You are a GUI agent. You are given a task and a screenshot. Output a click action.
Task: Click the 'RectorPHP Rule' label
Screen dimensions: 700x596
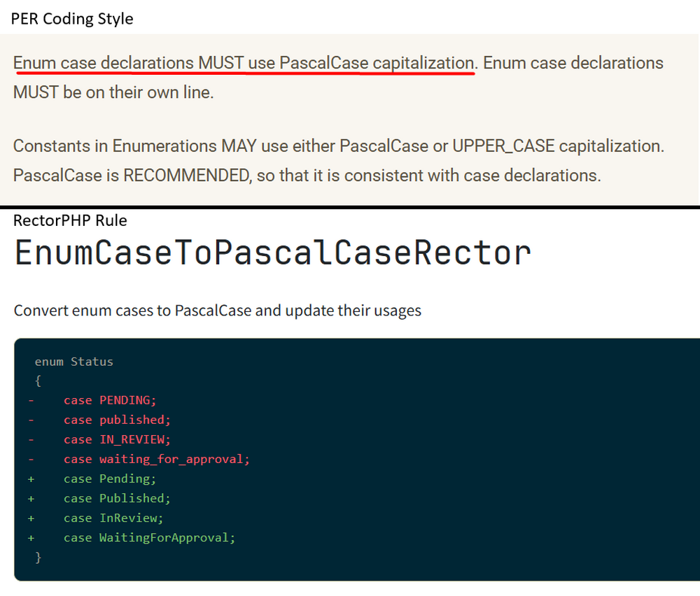pos(70,220)
